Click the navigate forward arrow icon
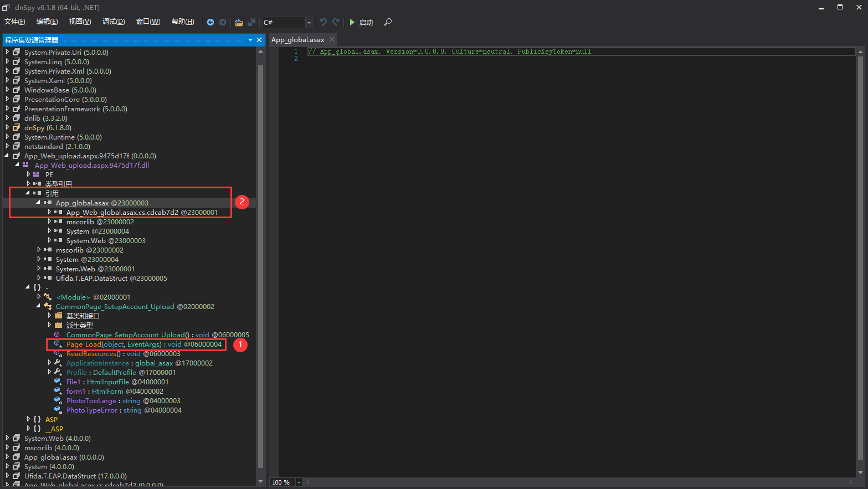This screenshot has width=868, height=489. pyautogui.click(x=223, y=22)
